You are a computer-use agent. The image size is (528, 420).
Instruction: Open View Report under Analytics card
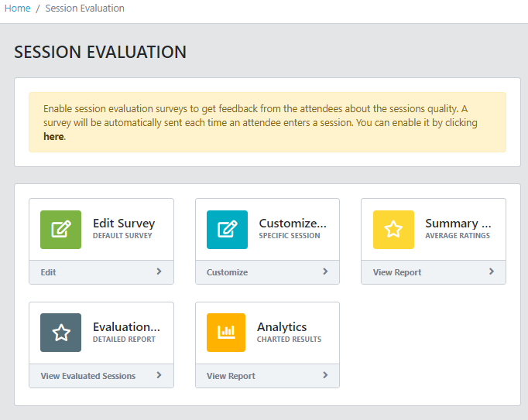click(231, 376)
